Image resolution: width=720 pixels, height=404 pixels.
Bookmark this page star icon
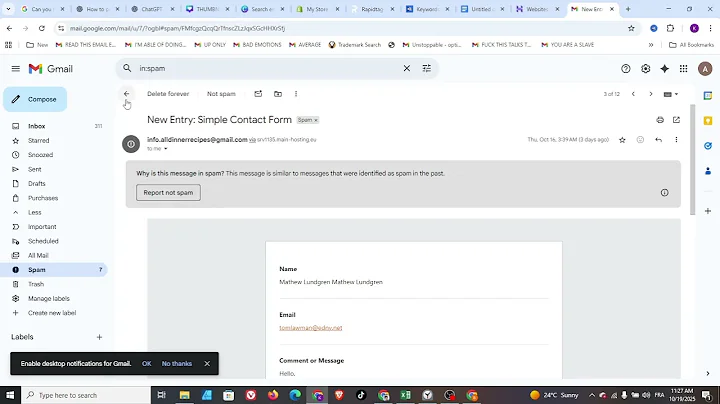pos(631,28)
